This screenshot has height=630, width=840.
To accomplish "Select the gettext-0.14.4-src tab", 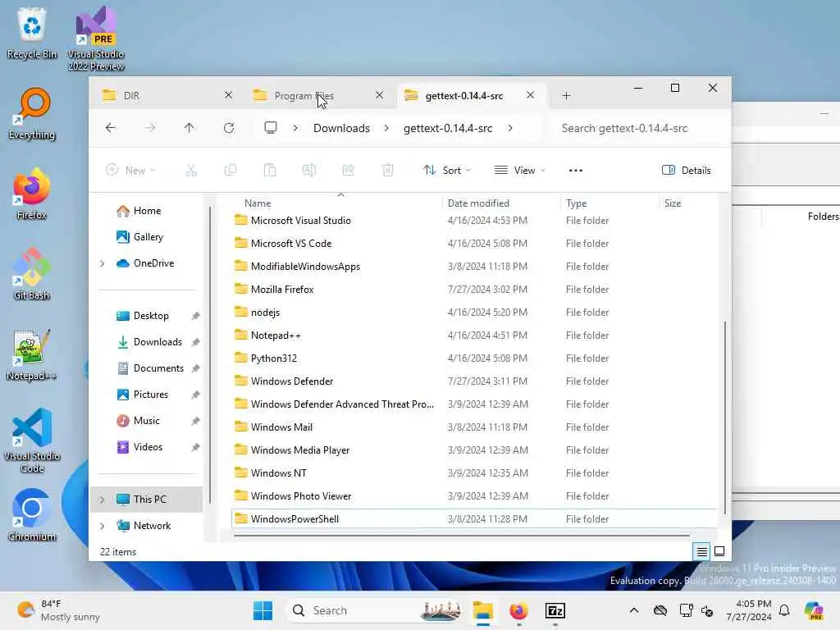I will [x=472, y=95].
